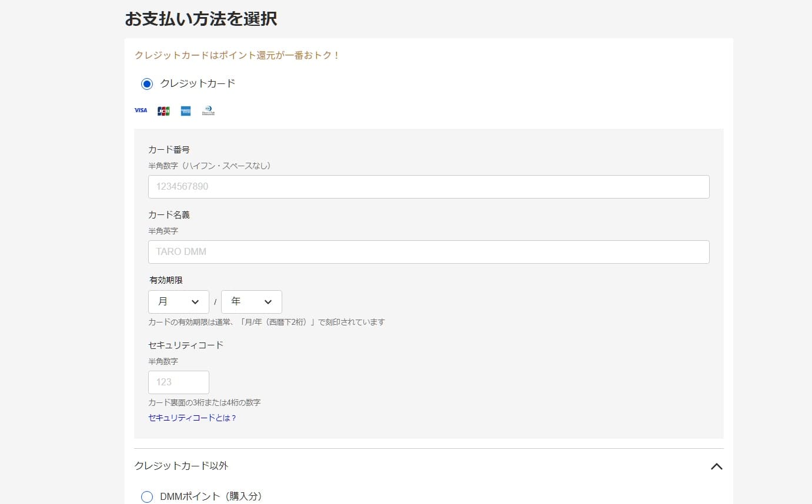Click the クレジットカード option label text
Screen dimensions: 812x504
tap(198, 83)
